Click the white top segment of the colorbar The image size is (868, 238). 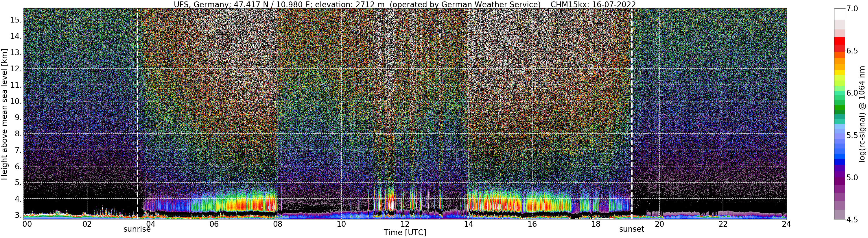point(839,14)
